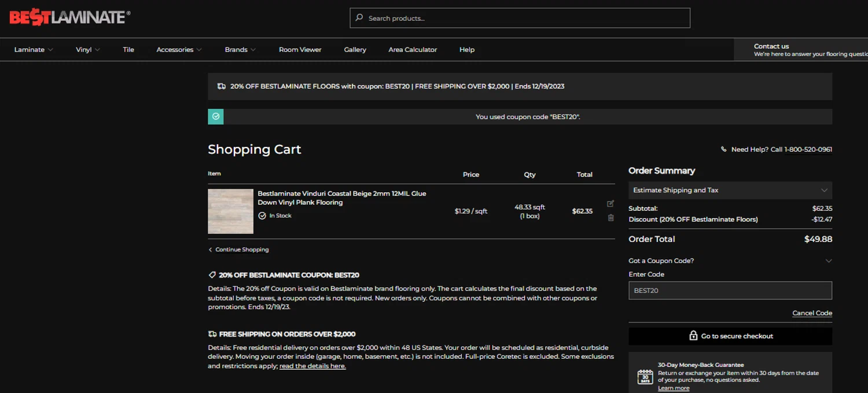868x393 pixels.
Task: Click the FREE SHIPPING ON ORDERS OVER $2,000 heading
Action: coord(287,335)
